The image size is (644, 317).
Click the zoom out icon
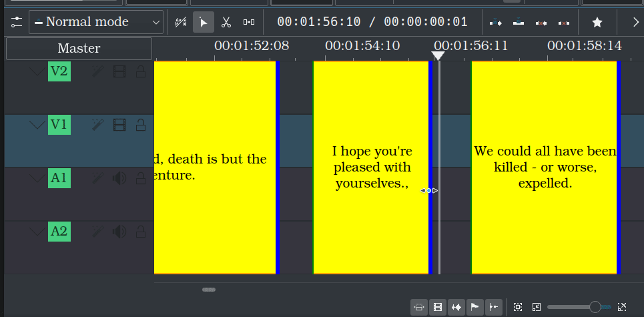tap(537, 307)
